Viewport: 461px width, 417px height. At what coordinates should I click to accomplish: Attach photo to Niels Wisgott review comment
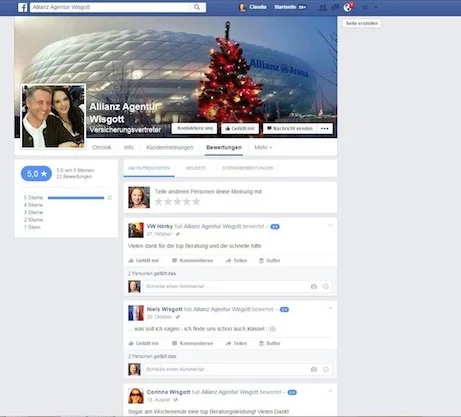coord(314,369)
